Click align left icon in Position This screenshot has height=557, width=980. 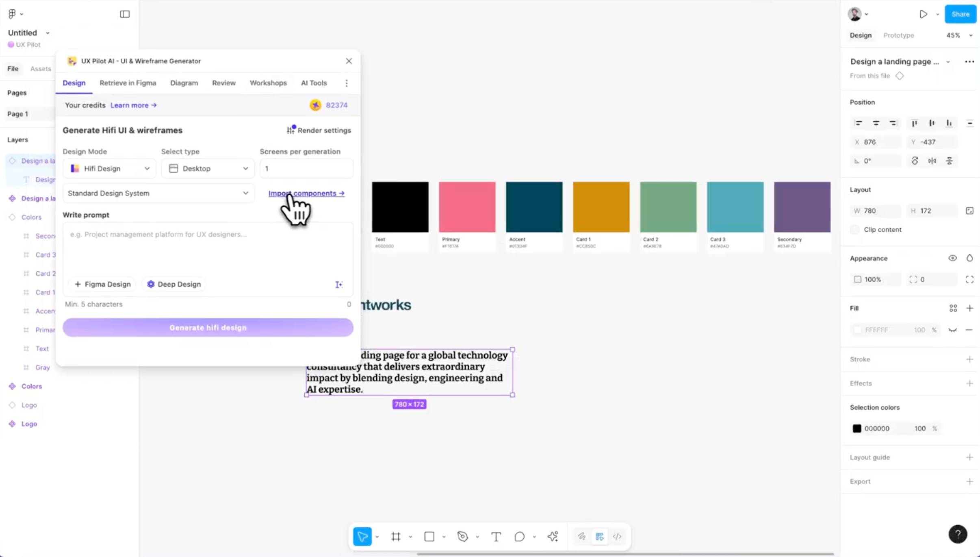858,123
